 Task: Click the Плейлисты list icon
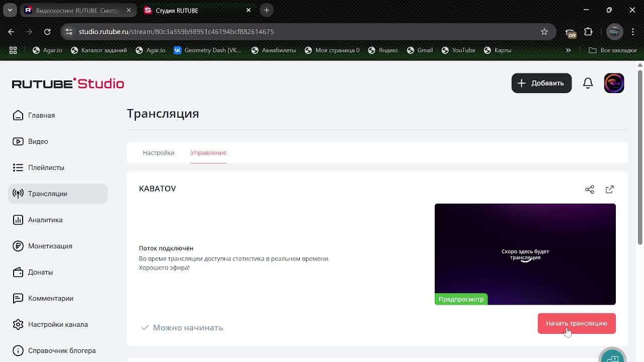pos(18,167)
